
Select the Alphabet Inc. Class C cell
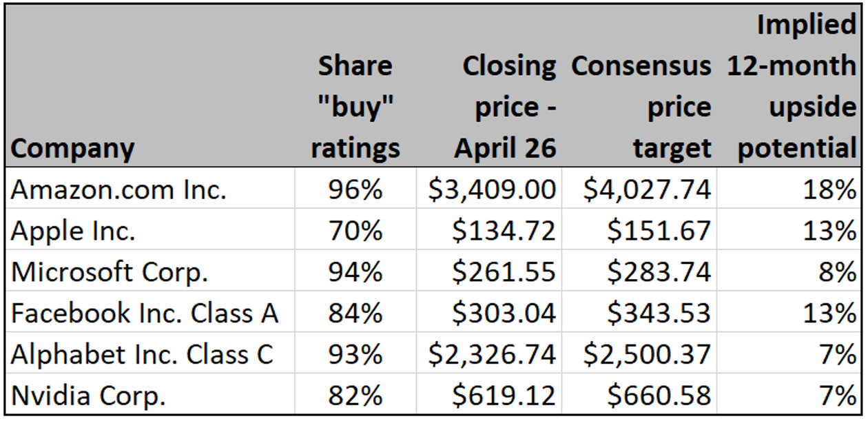point(142,355)
